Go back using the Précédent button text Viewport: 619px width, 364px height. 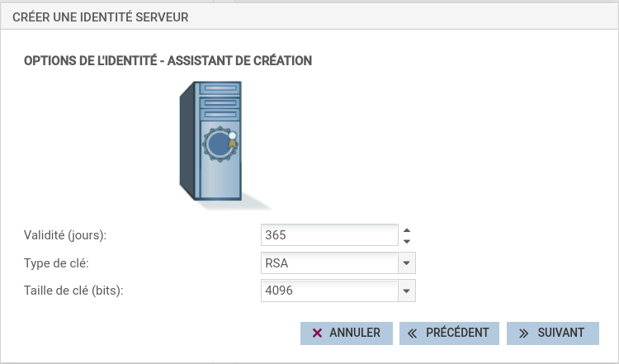point(458,333)
